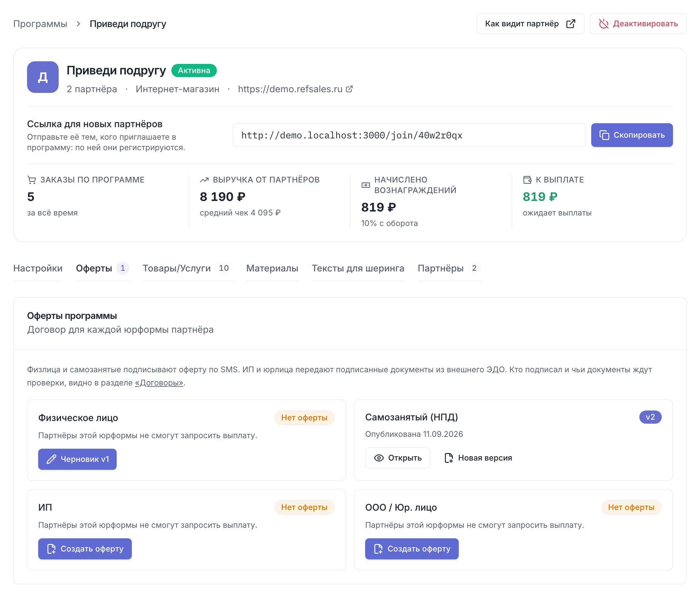Follow the «Договоры» link
Screen dimensions: 700x593
[x=159, y=382]
